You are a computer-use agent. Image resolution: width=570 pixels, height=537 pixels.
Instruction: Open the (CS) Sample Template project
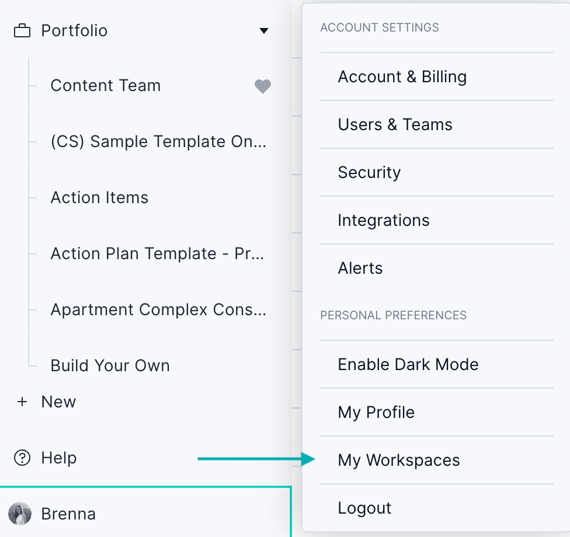coord(158,141)
